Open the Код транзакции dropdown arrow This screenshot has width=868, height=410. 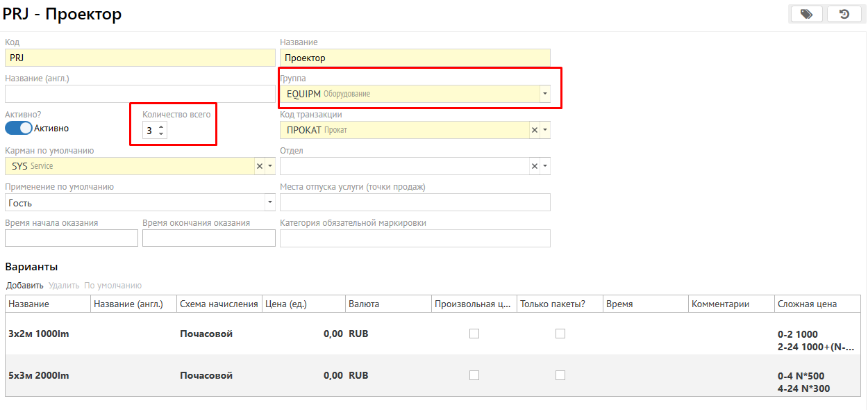click(x=545, y=130)
